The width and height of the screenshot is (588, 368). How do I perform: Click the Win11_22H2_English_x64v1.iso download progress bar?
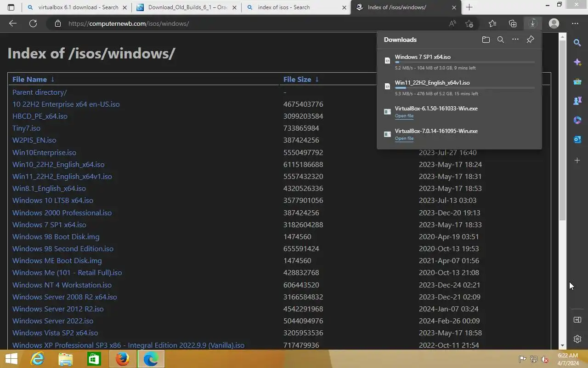[x=465, y=88]
